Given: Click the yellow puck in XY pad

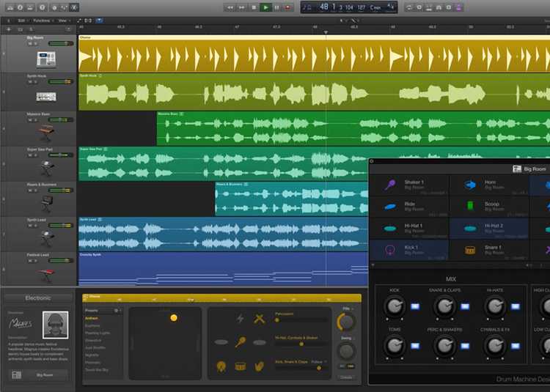Looking at the screenshot, I should click(174, 318).
